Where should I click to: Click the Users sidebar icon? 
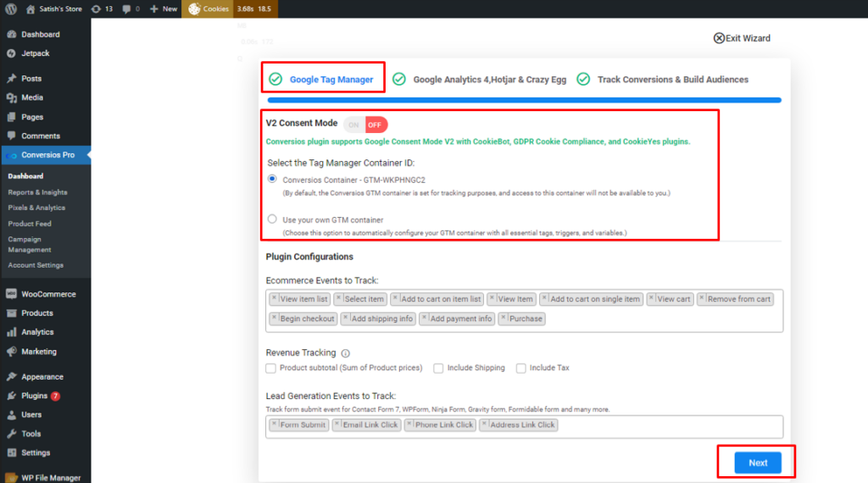tap(12, 414)
